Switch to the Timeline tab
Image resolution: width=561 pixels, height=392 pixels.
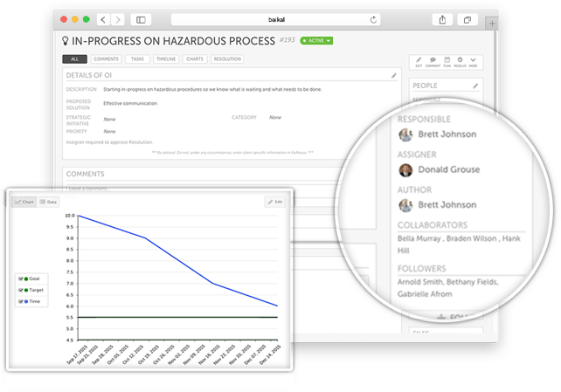[166, 59]
